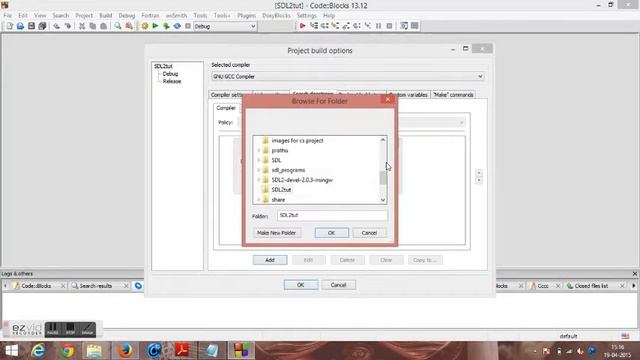Open the File menu
Image resolution: width=640 pixels, height=360 pixels.
8,16
